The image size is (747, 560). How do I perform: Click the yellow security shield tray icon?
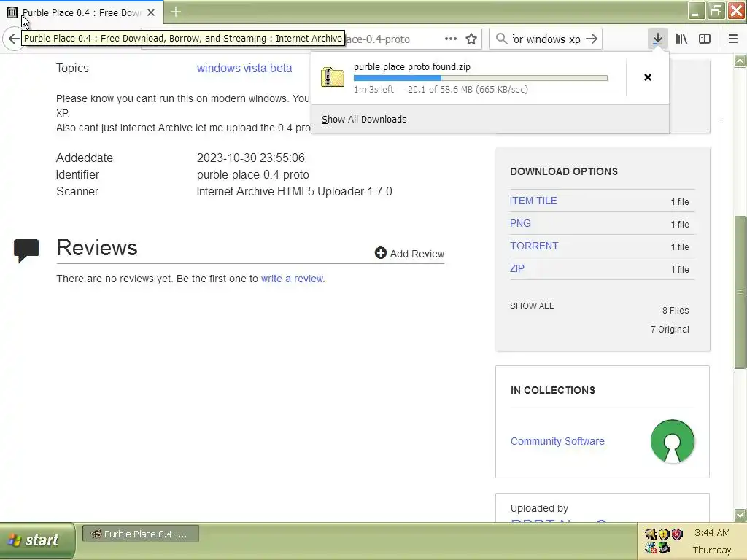[x=664, y=534]
